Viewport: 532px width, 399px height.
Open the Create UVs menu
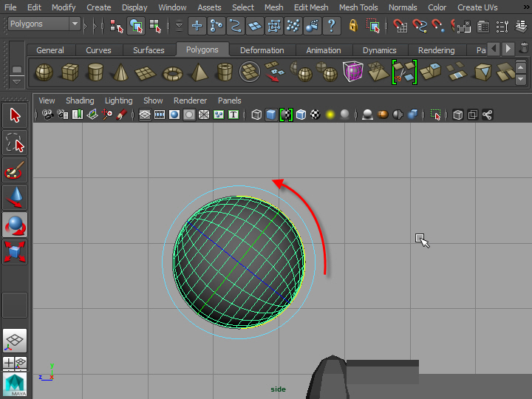coord(477,7)
